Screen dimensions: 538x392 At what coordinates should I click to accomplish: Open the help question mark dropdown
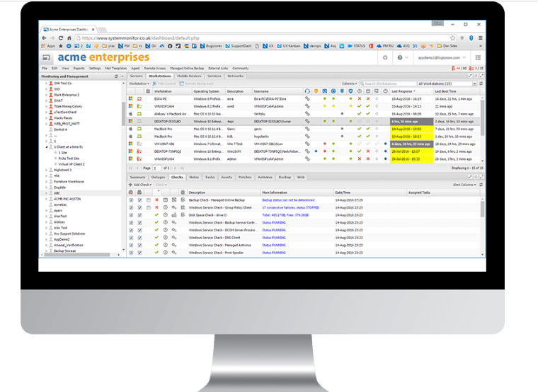(403, 57)
